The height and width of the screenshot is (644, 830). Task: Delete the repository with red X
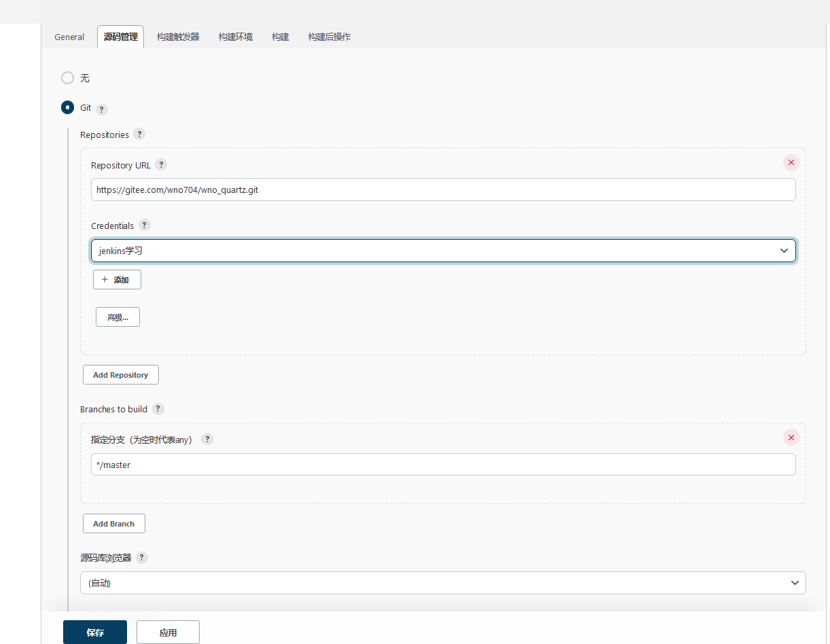791,162
